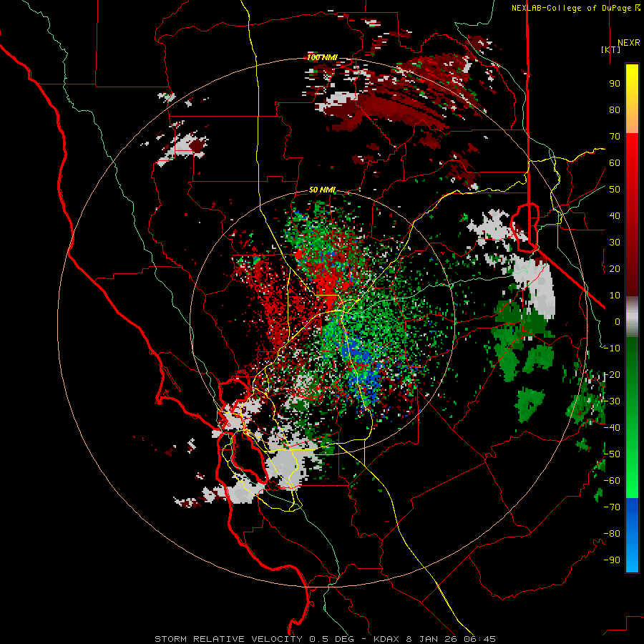Click the -10 value on the velocity scale

tap(612, 348)
